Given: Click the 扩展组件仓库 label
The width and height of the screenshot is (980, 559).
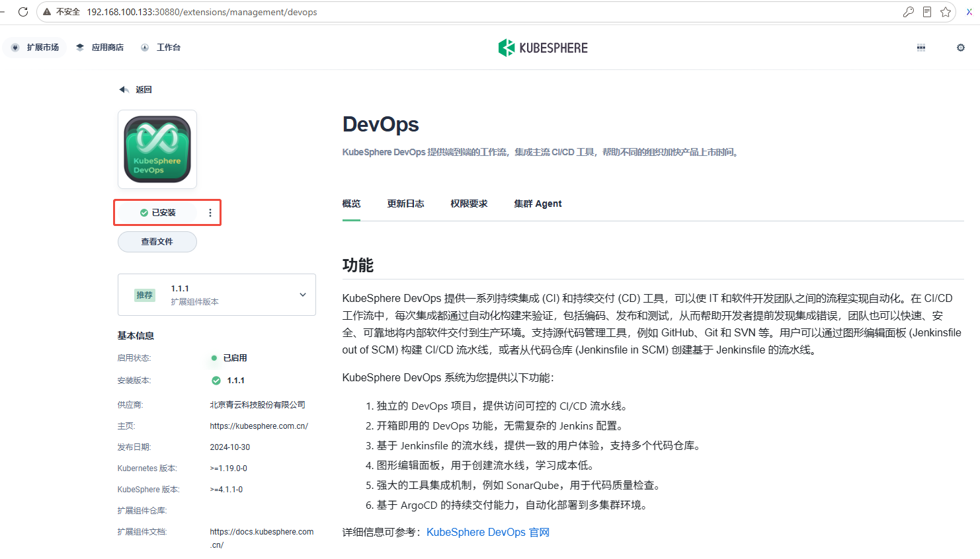Looking at the screenshot, I should pos(142,511).
